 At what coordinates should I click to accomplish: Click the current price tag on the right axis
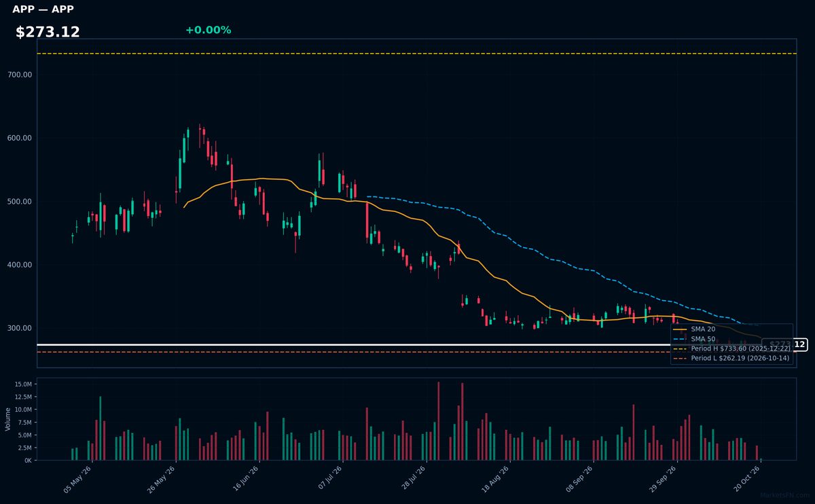coord(784,345)
